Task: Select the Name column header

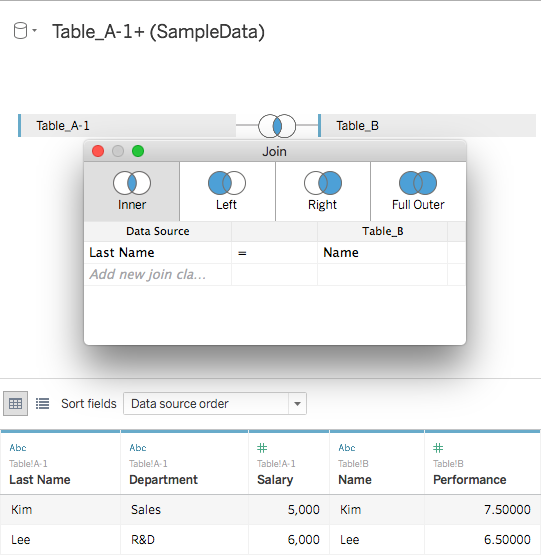Action: coord(377,463)
